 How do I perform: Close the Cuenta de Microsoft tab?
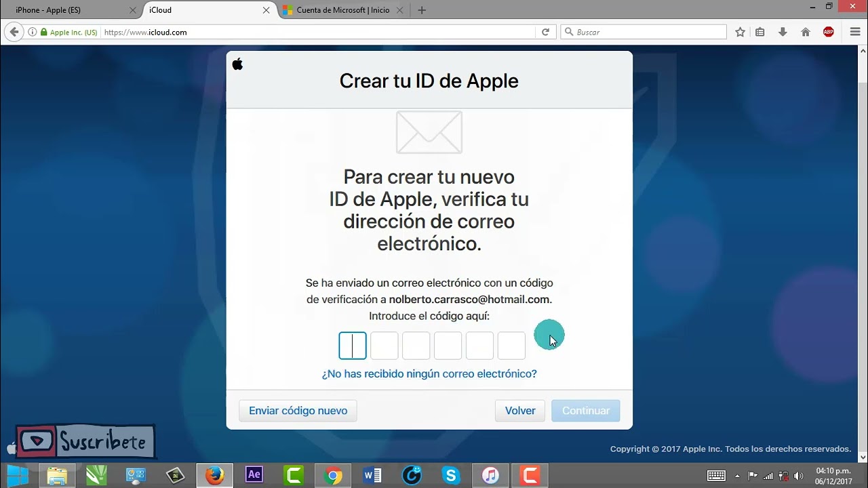tap(400, 10)
